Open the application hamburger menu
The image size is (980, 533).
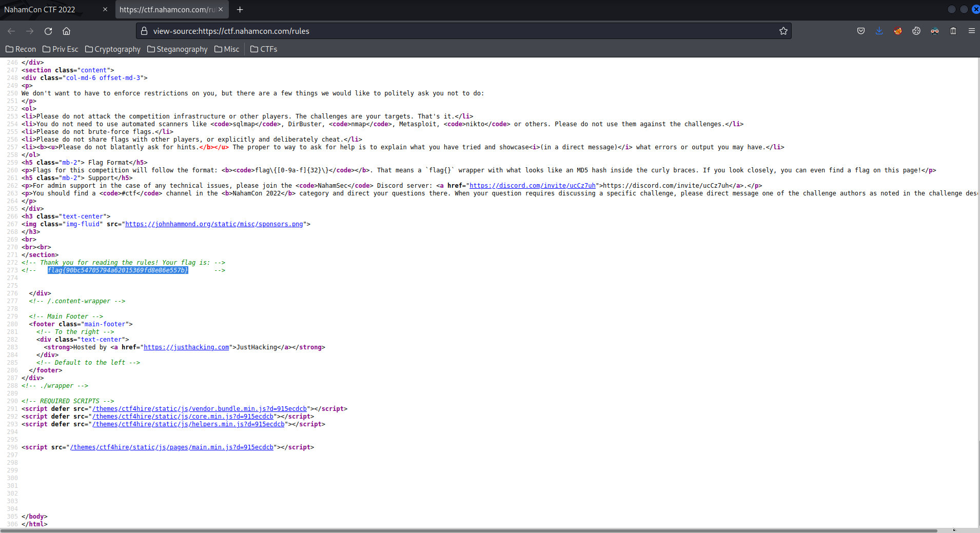(972, 31)
